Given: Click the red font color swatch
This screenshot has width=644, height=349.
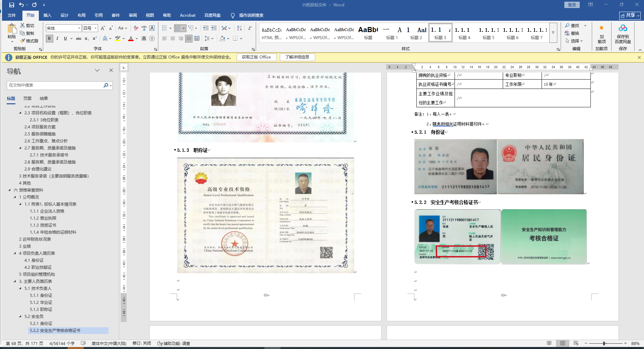Looking at the screenshot, I should point(131,39).
